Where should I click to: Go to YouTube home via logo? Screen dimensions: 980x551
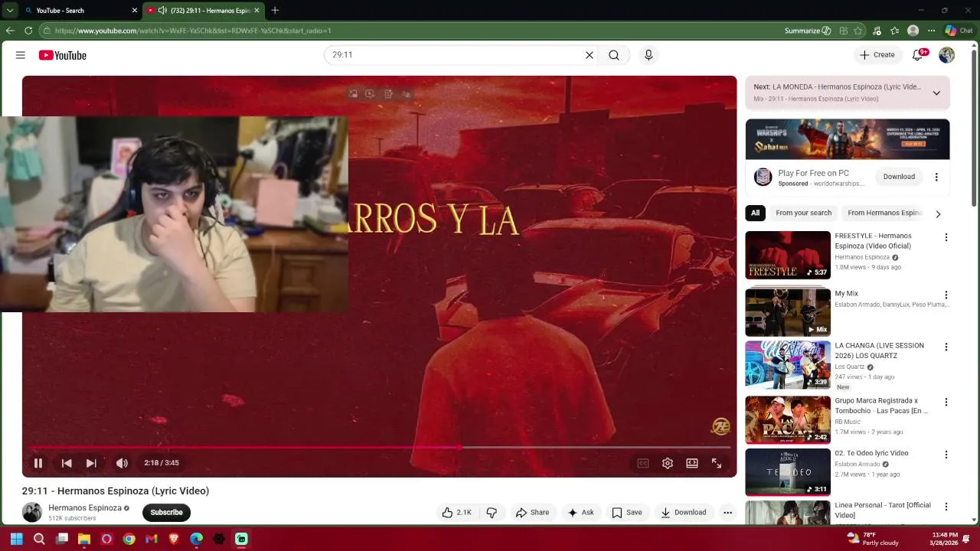pos(63,55)
